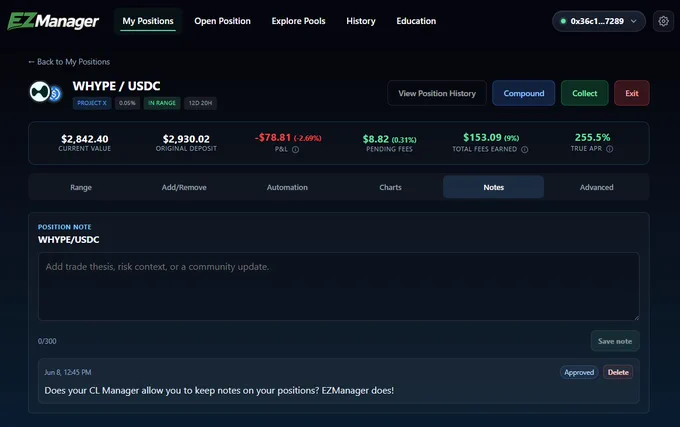This screenshot has width=680, height=427.
Task: Show Total Fees Earned info icon
Action: pyautogui.click(x=524, y=150)
